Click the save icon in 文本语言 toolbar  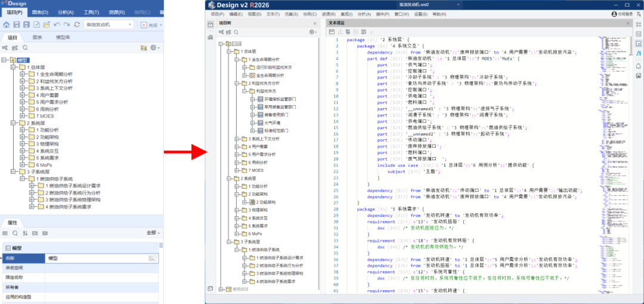pos(332,32)
